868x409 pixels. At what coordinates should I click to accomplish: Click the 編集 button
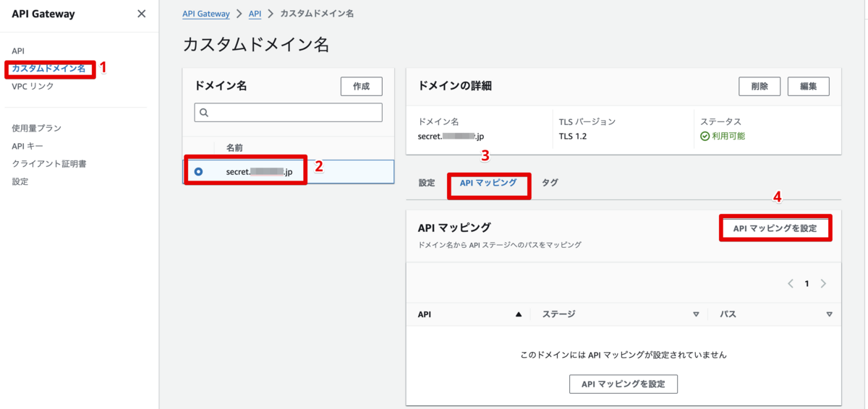coord(809,86)
